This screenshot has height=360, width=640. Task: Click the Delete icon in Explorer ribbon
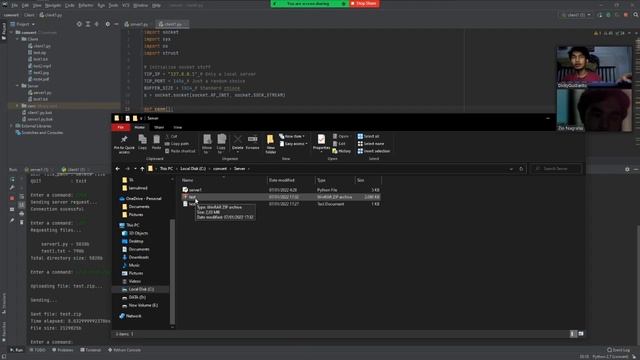click(x=238, y=140)
